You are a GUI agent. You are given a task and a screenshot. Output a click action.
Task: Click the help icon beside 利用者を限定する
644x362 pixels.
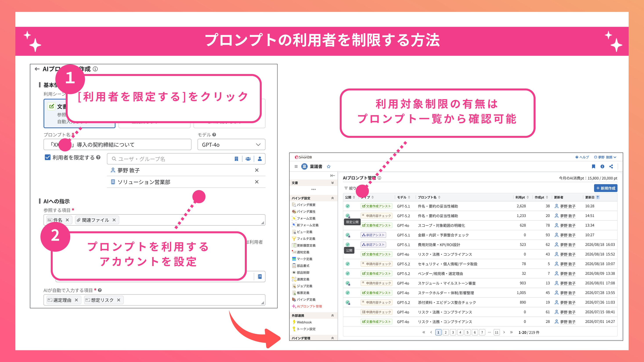98,157
